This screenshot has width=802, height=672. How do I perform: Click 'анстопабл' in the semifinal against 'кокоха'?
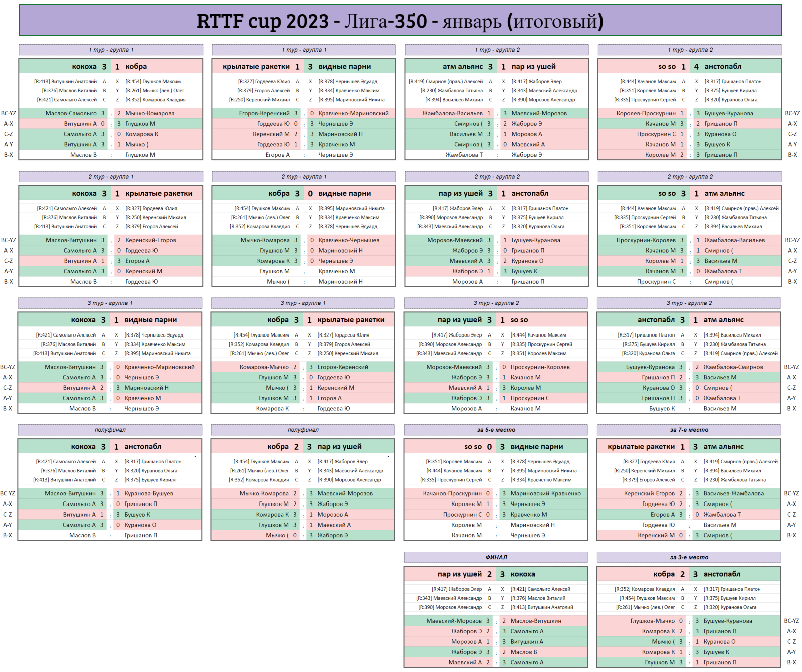(x=143, y=446)
